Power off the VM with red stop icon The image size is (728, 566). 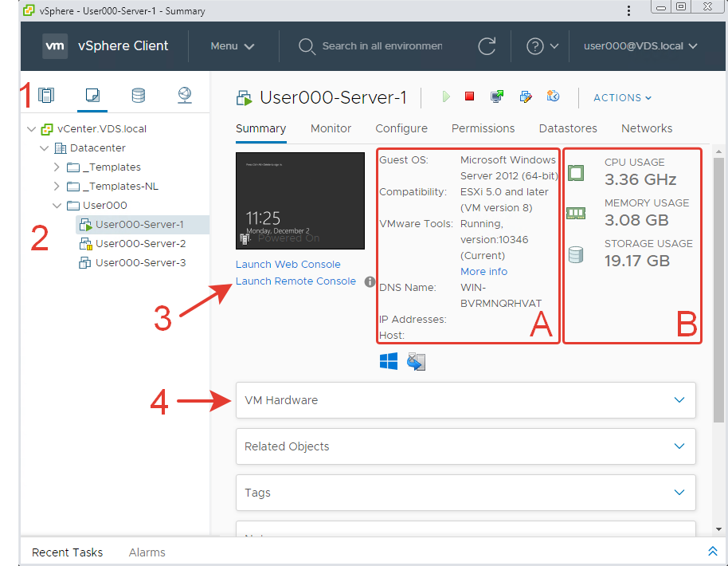(x=469, y=96)
